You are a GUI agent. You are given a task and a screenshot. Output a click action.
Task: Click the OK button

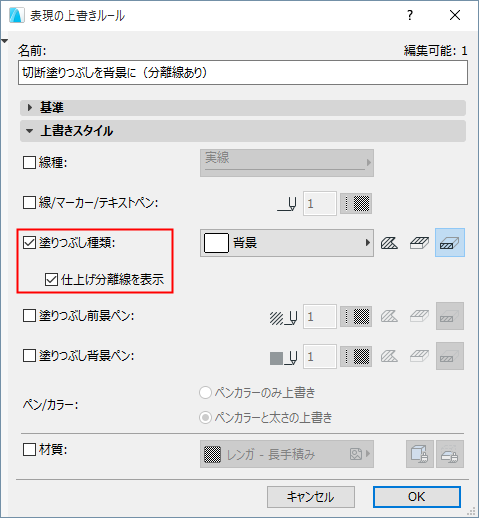point(417,497)
